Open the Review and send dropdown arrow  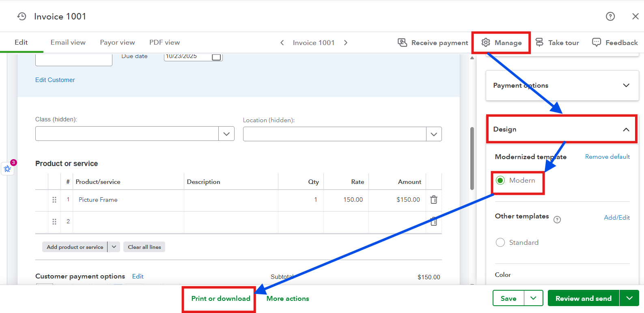point(629,298)
